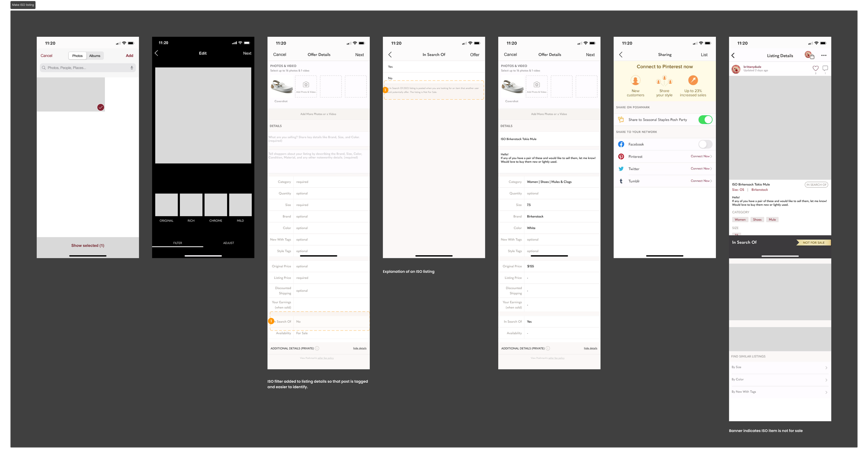Deselect the checked photo checkmark
This screenshot has height=458, width=868.
pos(101,107)
